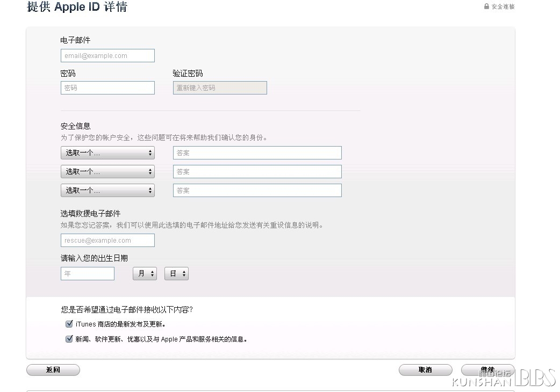Viewport: 560px width, 392px height.
Task: Click the third 答案 answer field
Action: pyautogui.click(x=257, y=191)
